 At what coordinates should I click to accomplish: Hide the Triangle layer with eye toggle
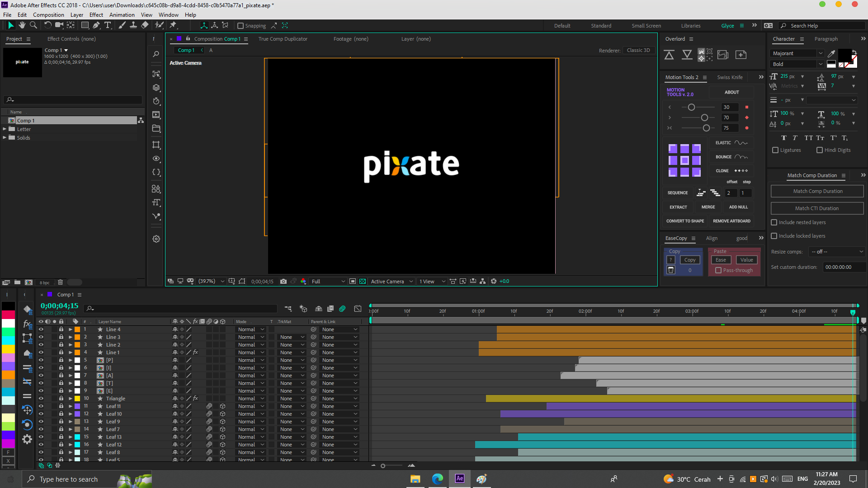click(x=41, y=399)
